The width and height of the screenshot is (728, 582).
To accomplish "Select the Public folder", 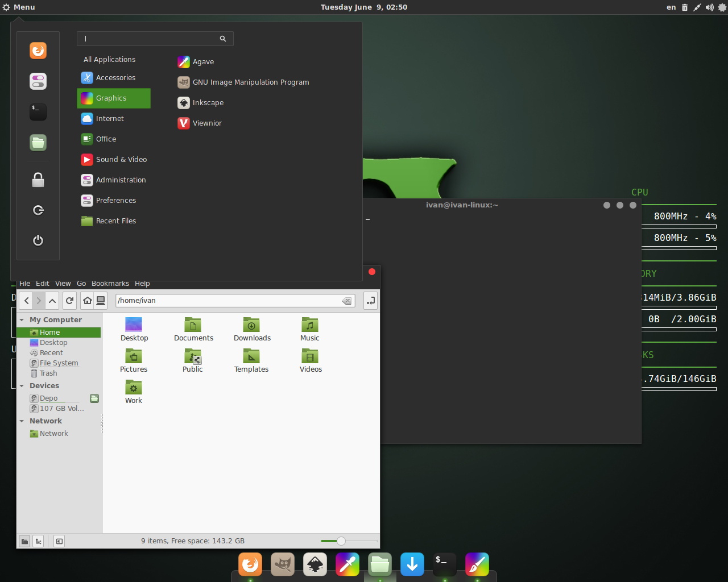I will (x=193, y=361).
